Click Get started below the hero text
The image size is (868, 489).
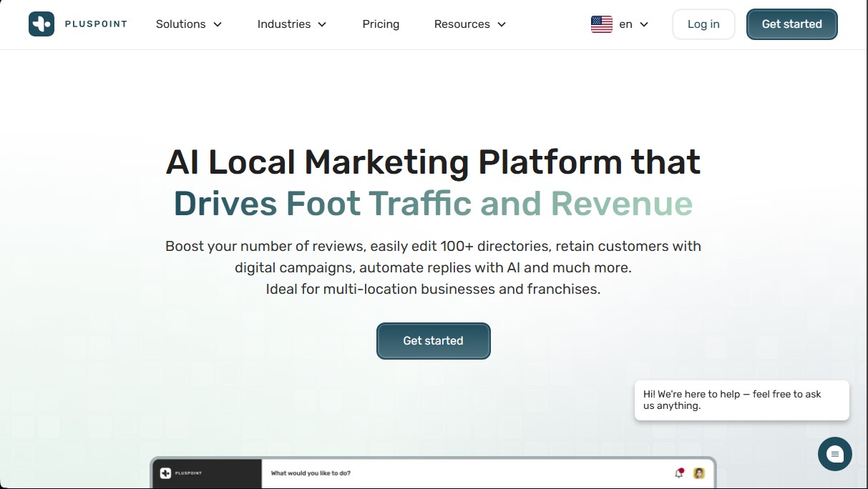point(433,341)
